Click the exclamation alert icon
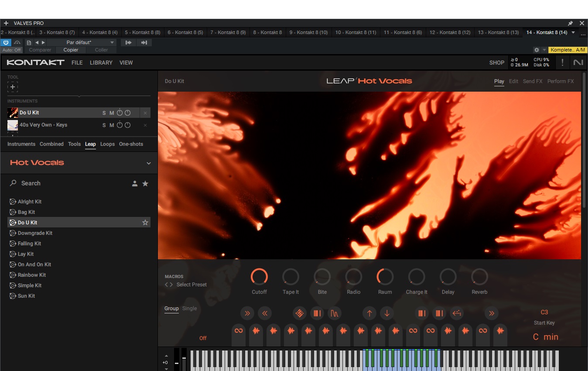588x371 pixels. tap(562, 63)
